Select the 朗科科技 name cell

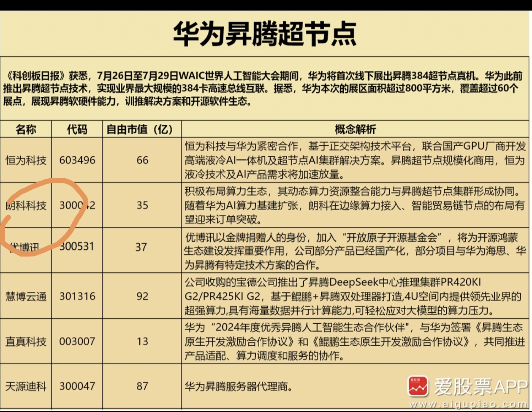26,205
